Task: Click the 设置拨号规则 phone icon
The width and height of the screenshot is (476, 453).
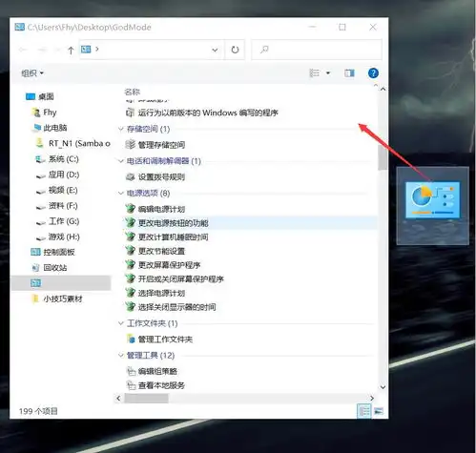Action: pos(131,176)
